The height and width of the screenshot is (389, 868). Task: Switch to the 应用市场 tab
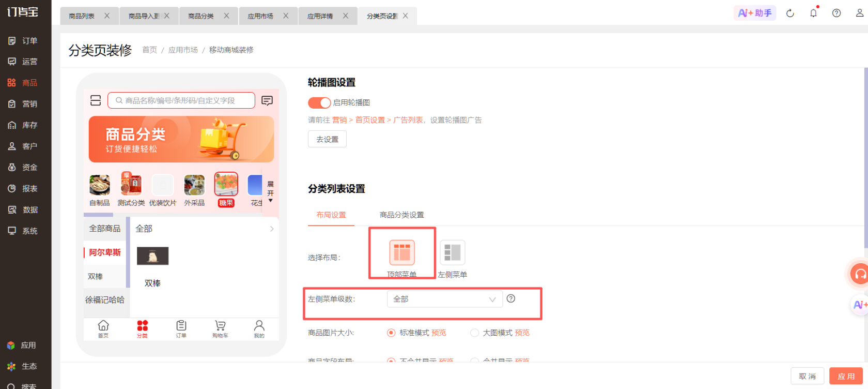[260, 17]
